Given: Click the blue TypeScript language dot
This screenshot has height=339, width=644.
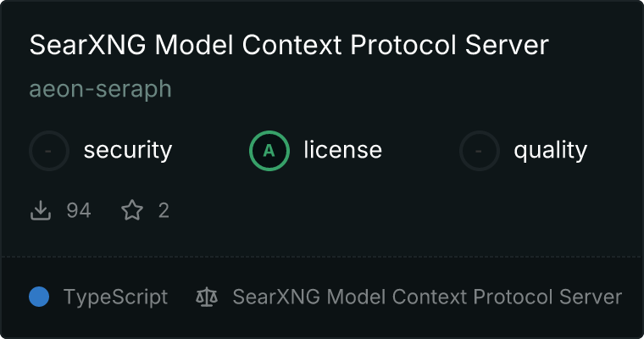Looking at the screenshot, I should click(39, 297).
